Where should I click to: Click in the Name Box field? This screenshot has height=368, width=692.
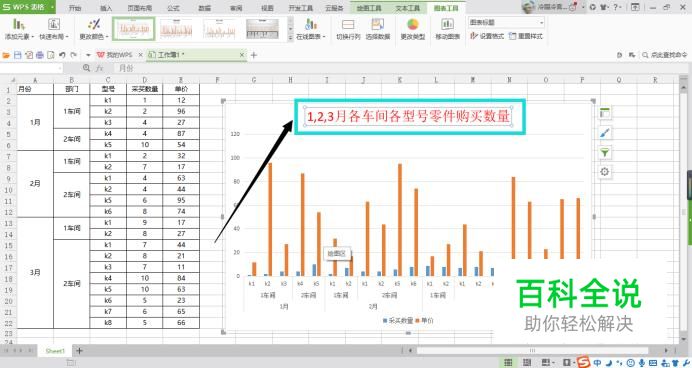30,68
